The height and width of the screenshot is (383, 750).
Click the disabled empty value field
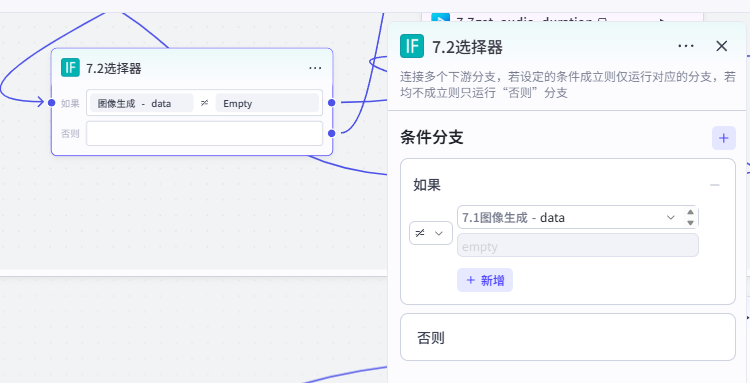(578, 245)
